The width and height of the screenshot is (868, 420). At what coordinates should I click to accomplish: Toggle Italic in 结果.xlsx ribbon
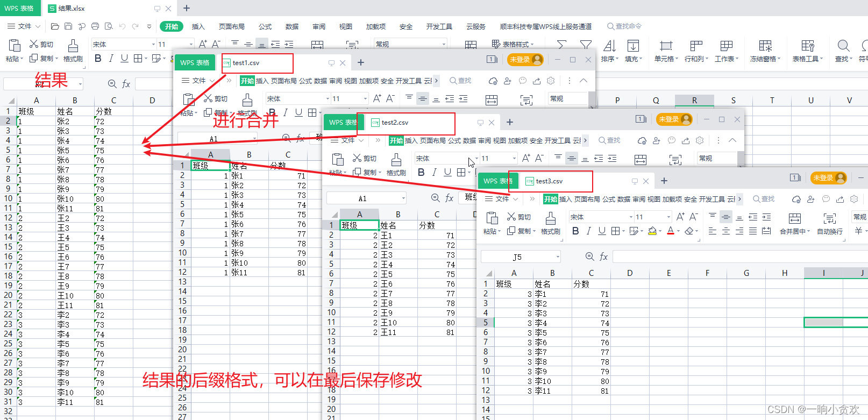click(x=111, y=58)
